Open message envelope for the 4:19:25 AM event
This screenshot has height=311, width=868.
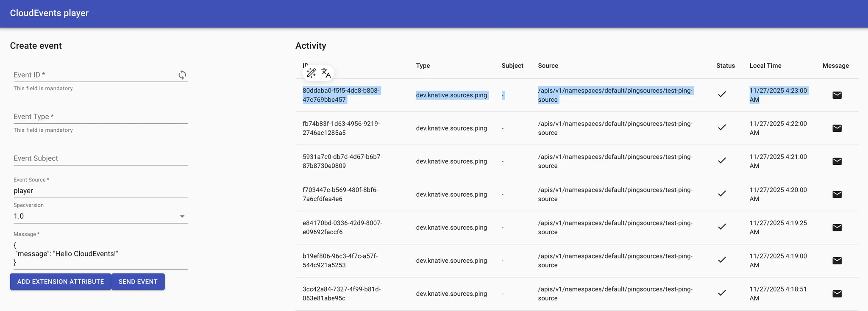[x=837, y=228]
